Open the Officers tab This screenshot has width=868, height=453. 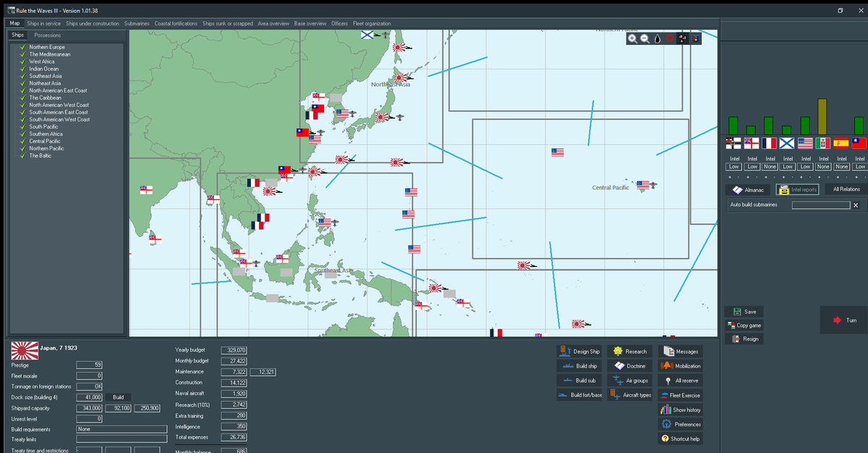339,23
